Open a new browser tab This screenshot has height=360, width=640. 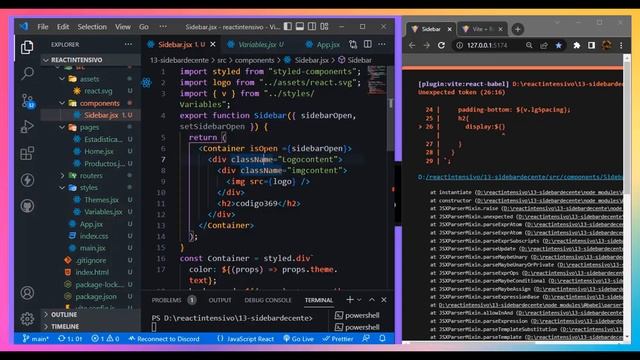tap(518, 29)
